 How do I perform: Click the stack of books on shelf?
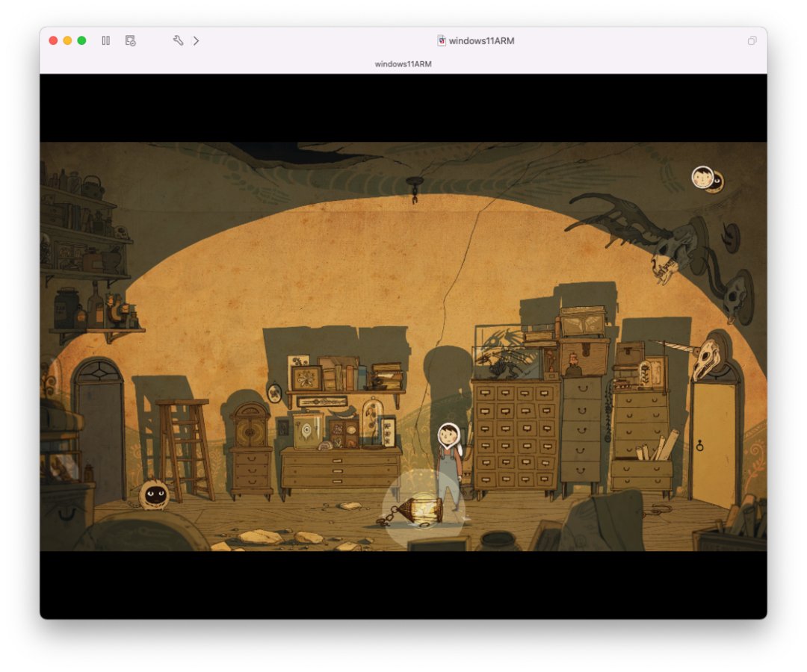point(388,376)
